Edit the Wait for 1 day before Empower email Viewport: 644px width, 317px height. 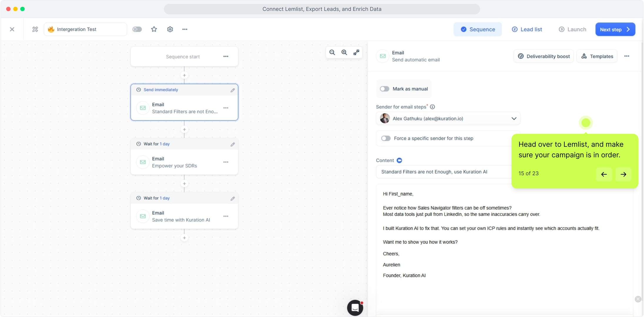[233, 144]
